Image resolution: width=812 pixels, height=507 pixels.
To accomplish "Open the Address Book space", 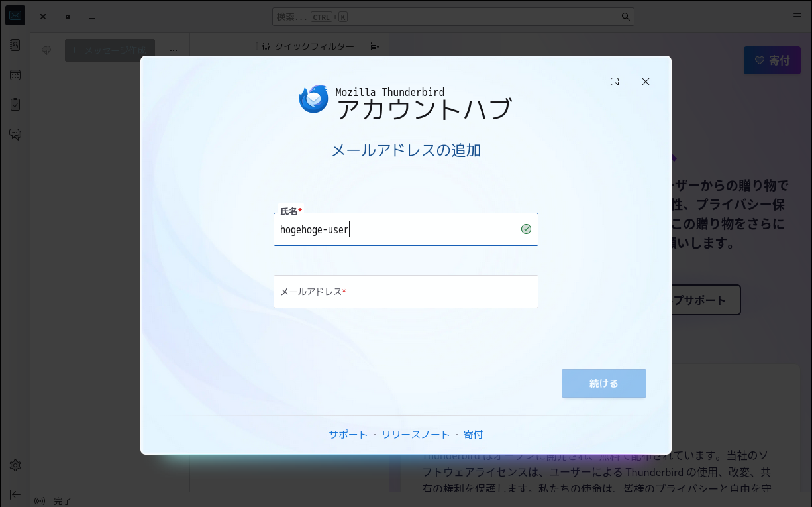I will point(15,45).
